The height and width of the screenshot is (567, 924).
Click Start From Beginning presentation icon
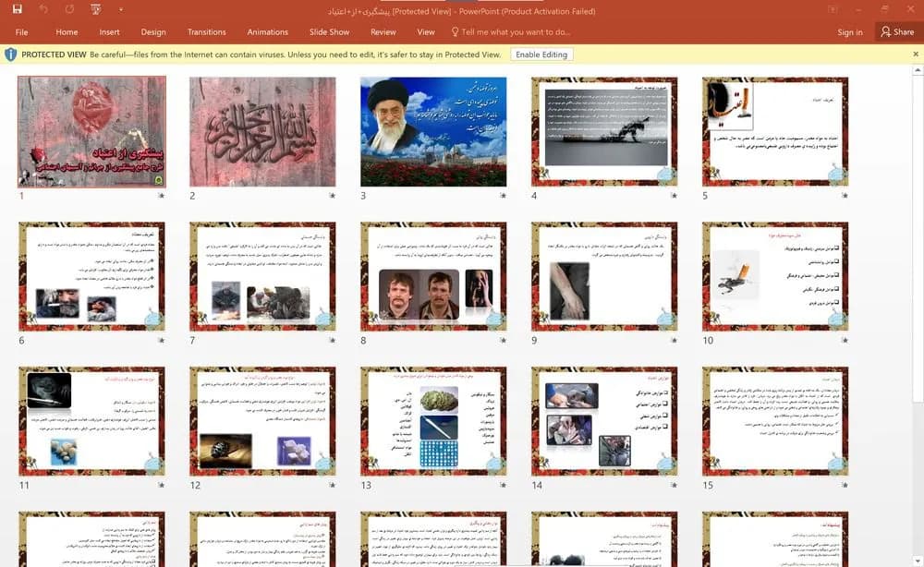pos(96,9)
